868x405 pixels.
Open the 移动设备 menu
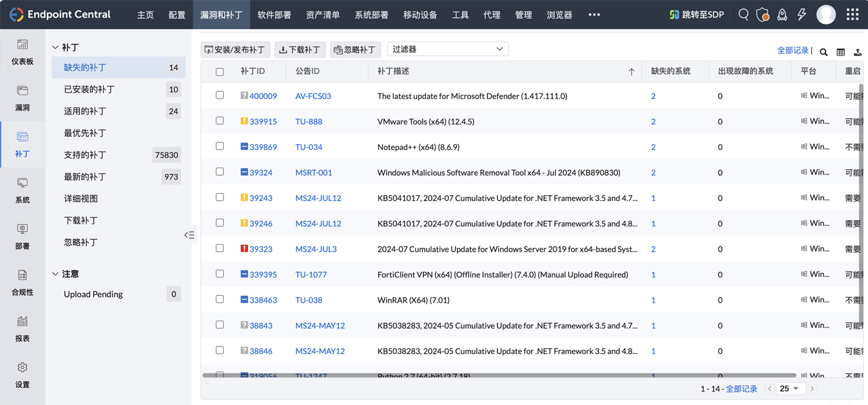tap(420, 15)
